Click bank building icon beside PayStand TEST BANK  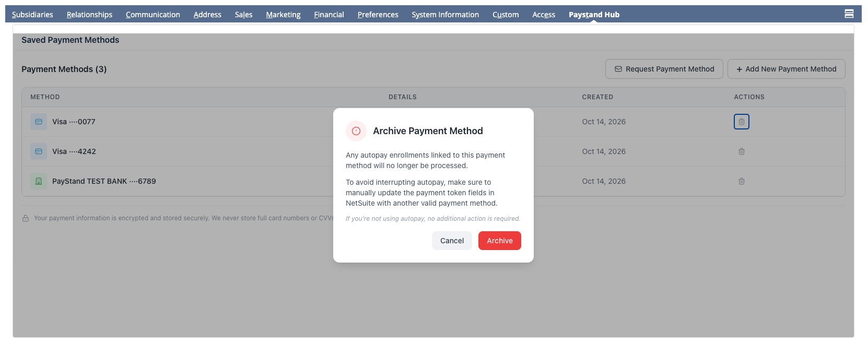[x=39, y=181]
